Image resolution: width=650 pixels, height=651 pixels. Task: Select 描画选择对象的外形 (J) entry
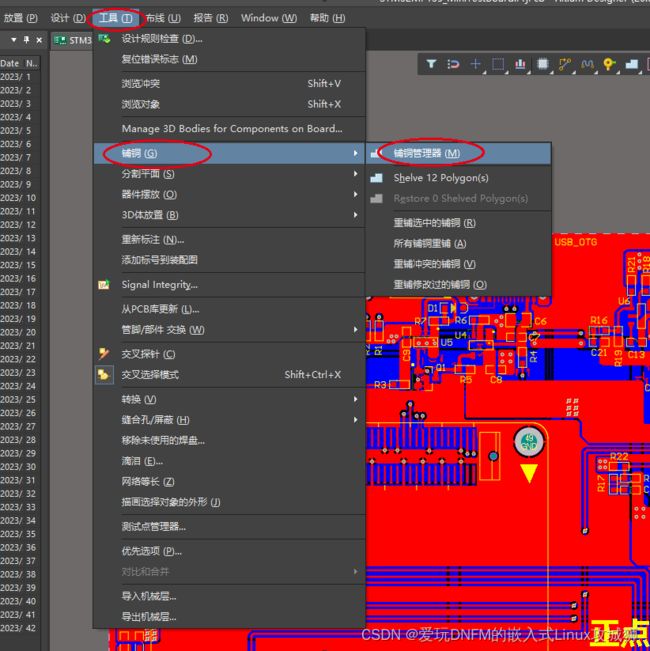[230, 502]
